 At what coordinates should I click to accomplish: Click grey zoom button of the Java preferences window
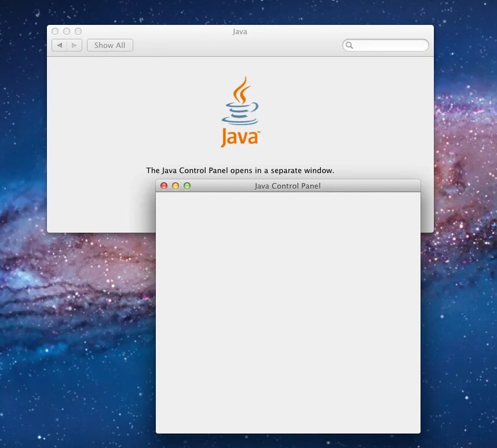point(78,31)
